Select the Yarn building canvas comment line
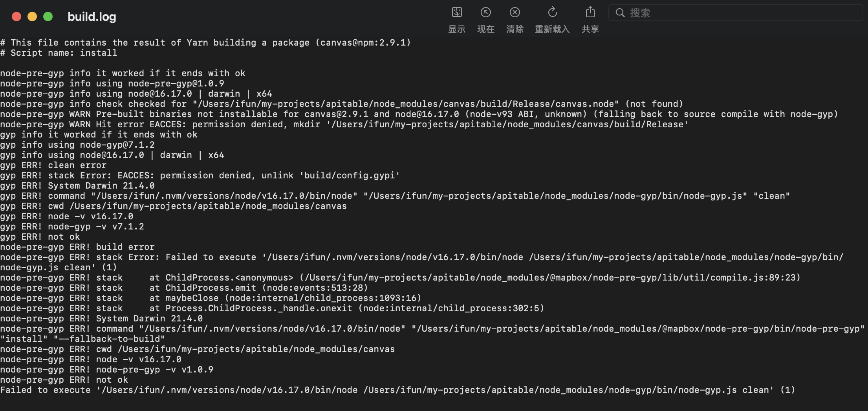Viewport: 868px width, 411px height. point(205,42)
